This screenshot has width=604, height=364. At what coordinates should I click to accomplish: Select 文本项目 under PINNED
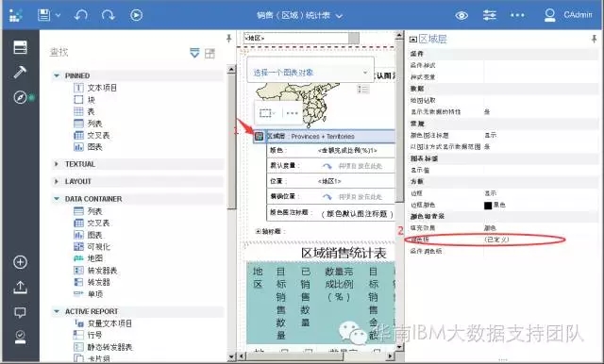click(x=94, y=88)
